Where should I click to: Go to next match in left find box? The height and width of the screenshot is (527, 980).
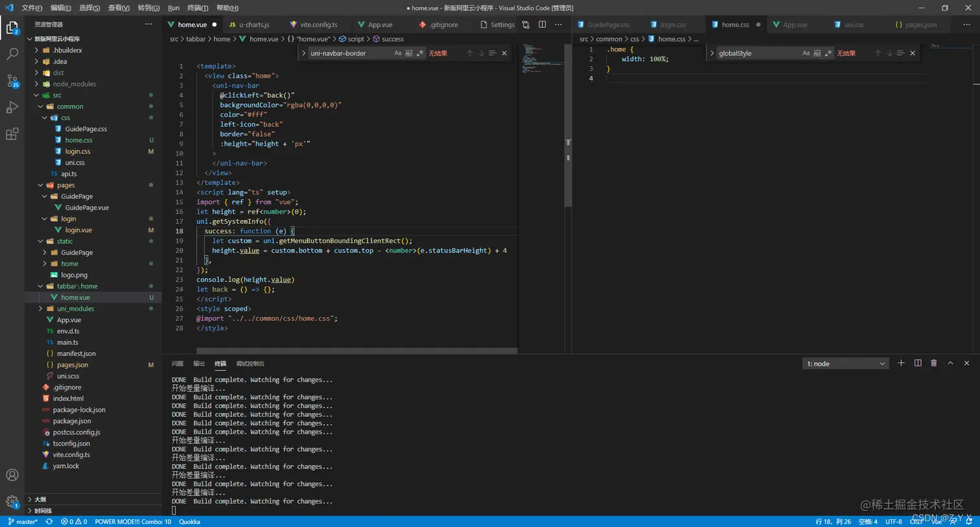[x=481, y=53]
